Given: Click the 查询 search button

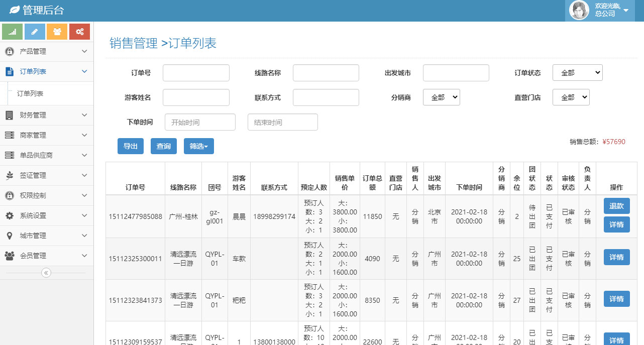Looking at the screenshot, I should (163, 146).
